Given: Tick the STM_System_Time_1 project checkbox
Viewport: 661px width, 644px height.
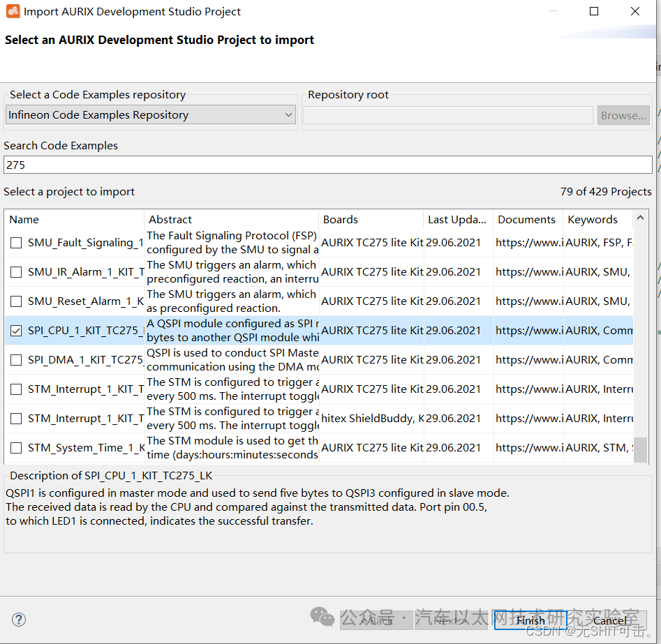Looking at the screenshot, I should [16, 448].
